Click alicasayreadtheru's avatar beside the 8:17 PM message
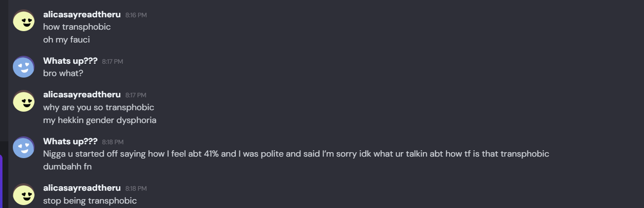 click(24, 101)
